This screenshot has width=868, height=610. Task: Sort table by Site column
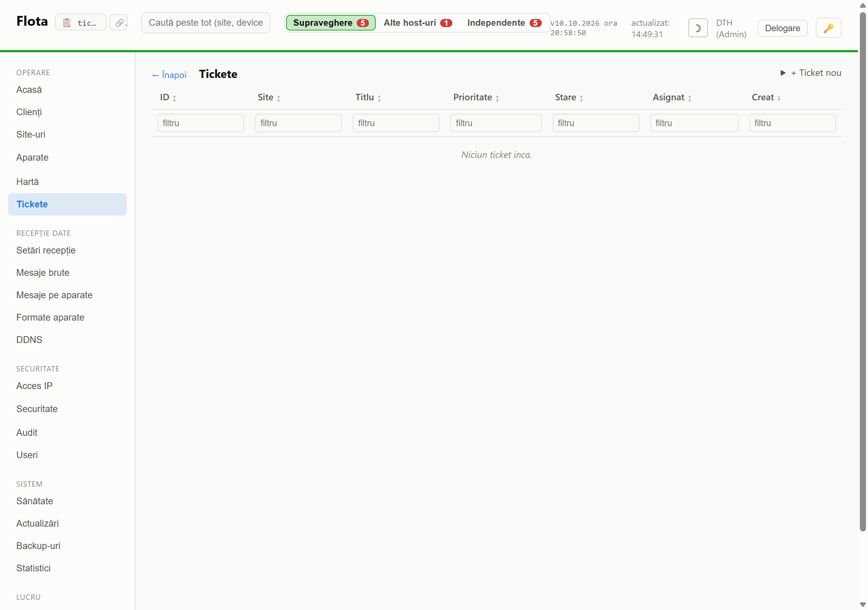click(x=269, y=98)
